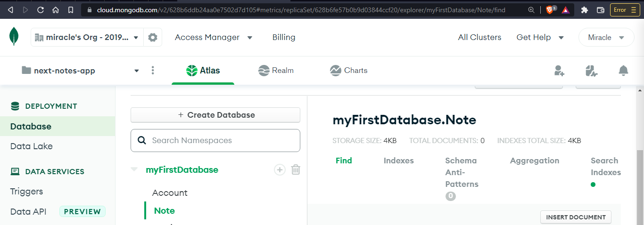Collapse the myFirstDatabase tree node
This screenshot has width=644, height=225.
(x=134, y=169)
